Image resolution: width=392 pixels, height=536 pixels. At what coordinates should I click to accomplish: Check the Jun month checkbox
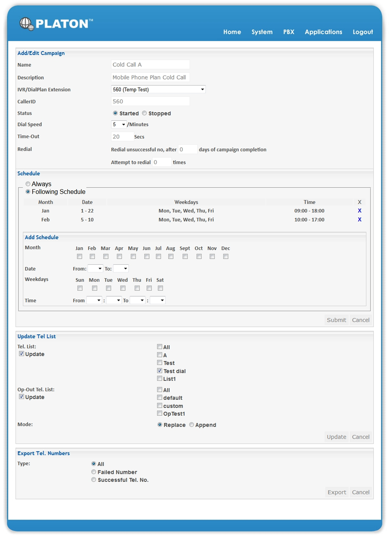click(x=147, y=256)
